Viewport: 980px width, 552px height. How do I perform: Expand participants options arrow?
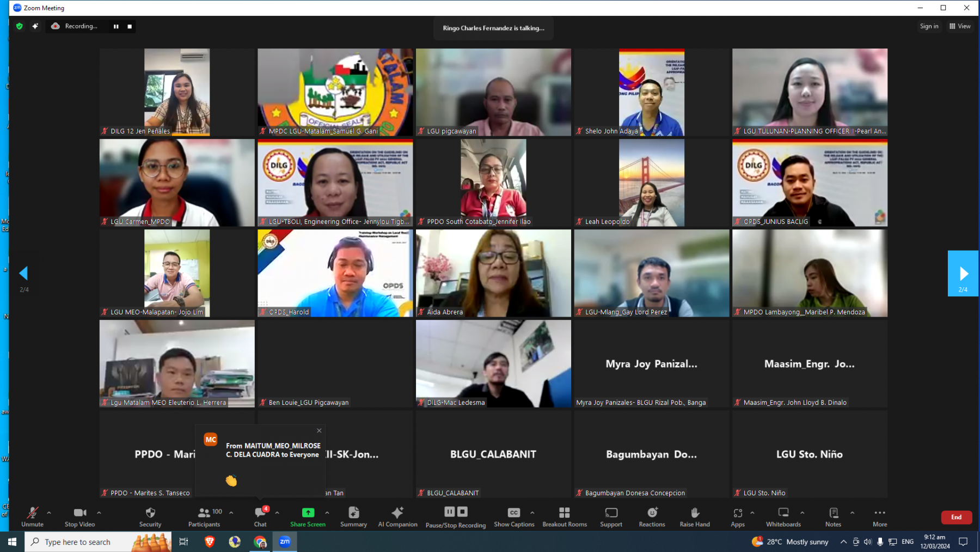click(x=231, y=513)
